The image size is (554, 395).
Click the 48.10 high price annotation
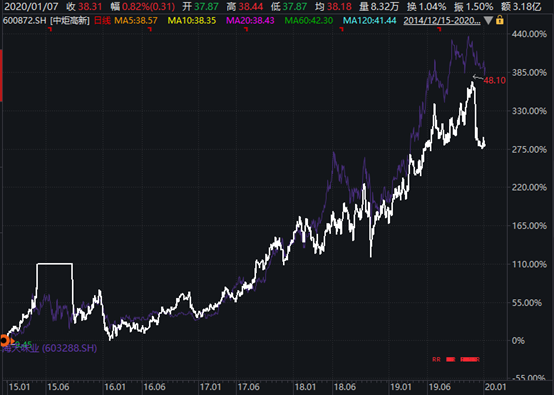point(494,81)
